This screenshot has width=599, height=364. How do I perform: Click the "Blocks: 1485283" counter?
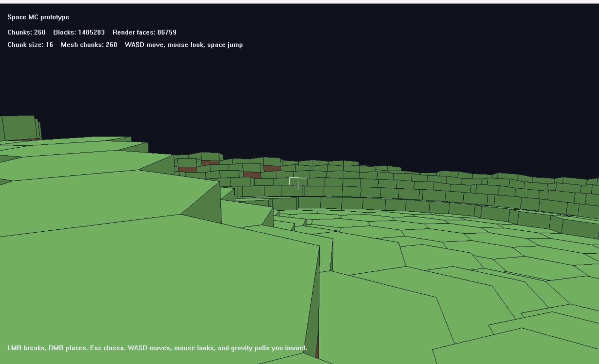pyautogui.click(x=79, y=32)
